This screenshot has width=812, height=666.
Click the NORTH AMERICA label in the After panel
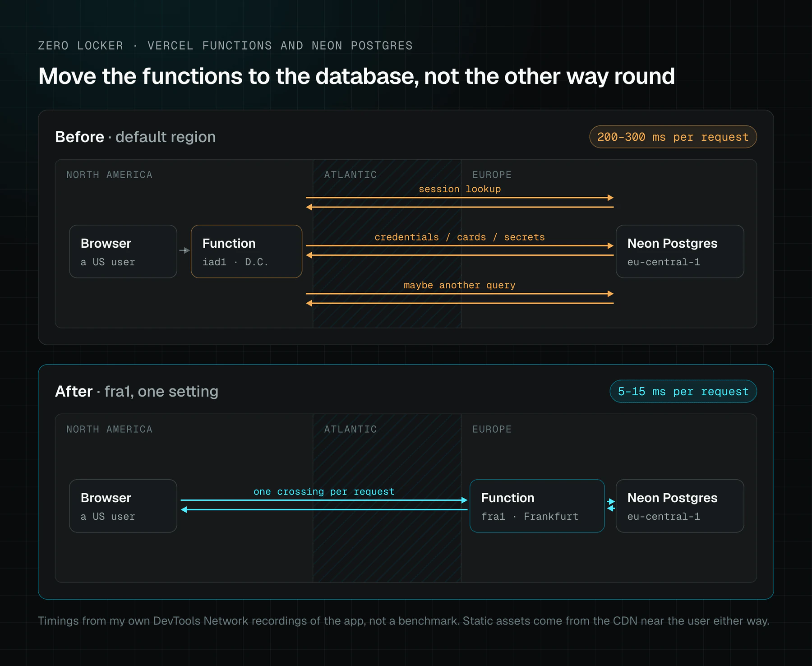(109, 429)
